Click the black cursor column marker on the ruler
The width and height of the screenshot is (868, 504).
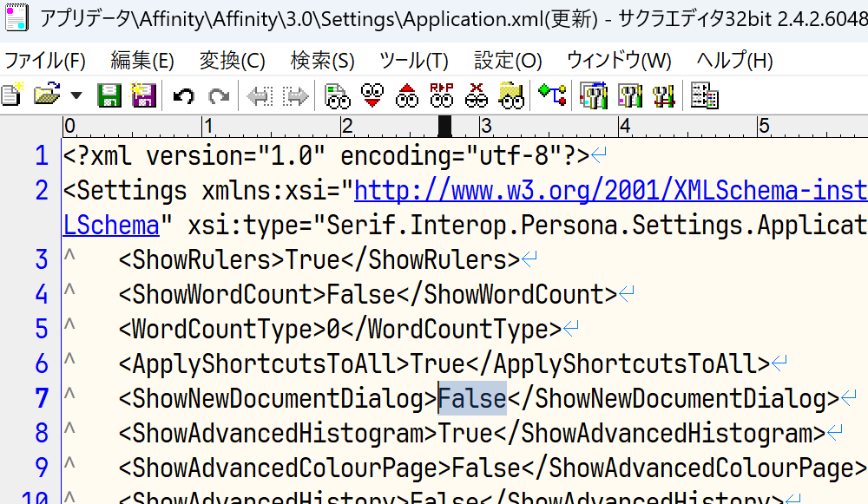point(444,126)
